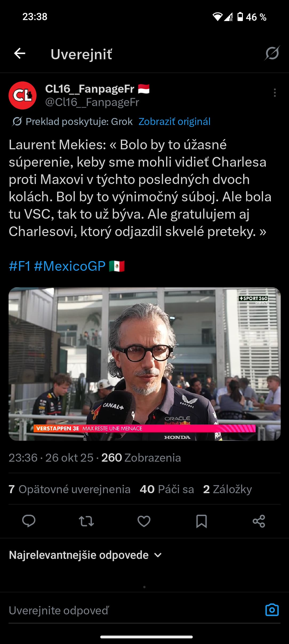Expand Najrelevantnejšie odpovede sort dropdown
289x644 pixels.
pos(85,555)
